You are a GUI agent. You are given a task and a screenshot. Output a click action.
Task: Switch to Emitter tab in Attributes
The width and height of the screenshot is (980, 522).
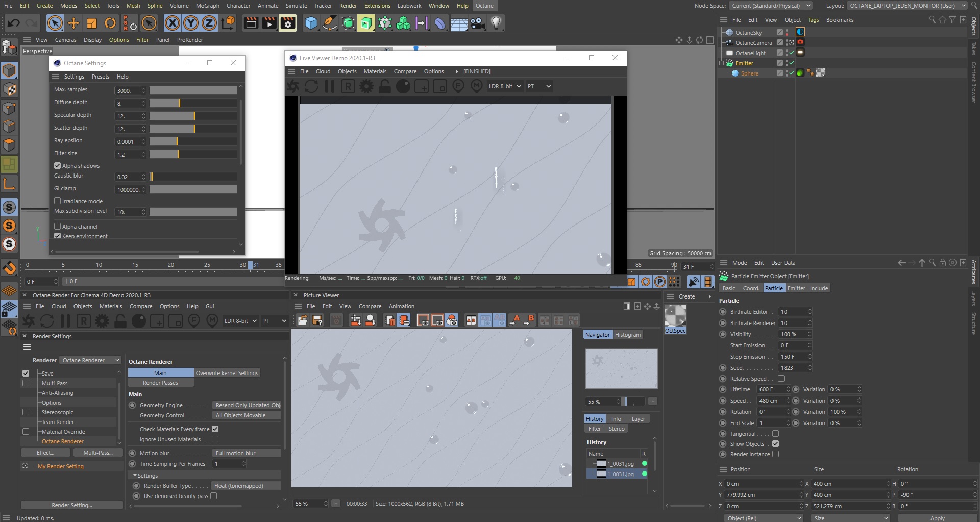click(x=796, y=288)
